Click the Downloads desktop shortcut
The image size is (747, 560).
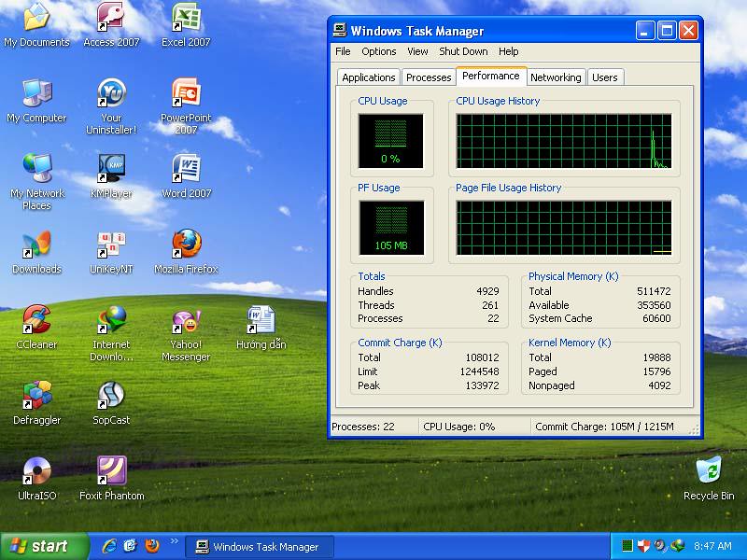click(36, 252)
